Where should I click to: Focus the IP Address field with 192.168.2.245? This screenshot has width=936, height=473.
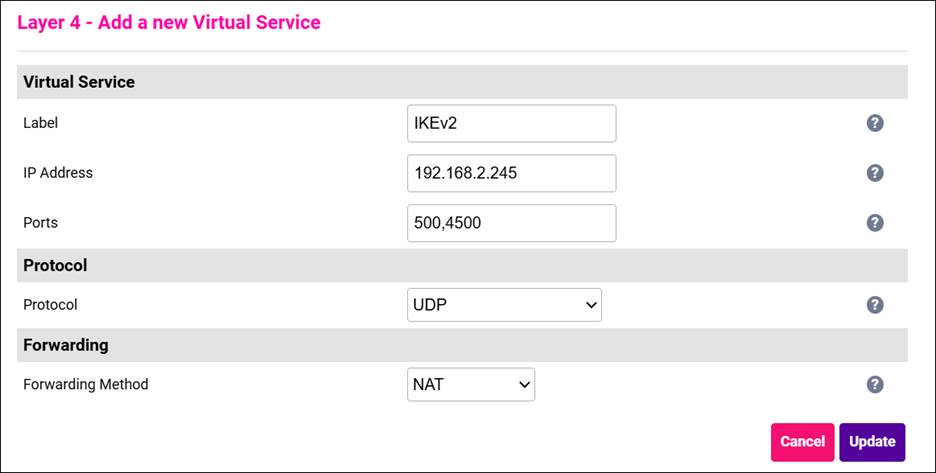click(511, 173)
